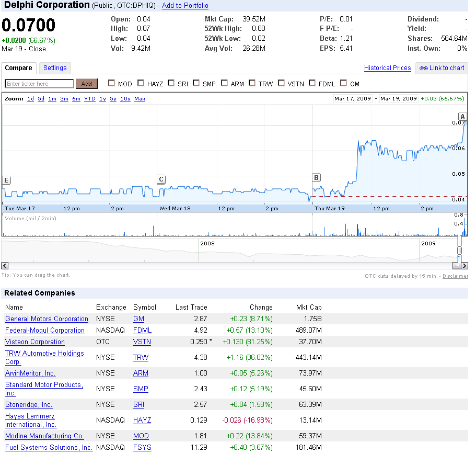The image size is (476, 454).
Task: Click the 1.75B market cap value
Action: tap(312, 319)
